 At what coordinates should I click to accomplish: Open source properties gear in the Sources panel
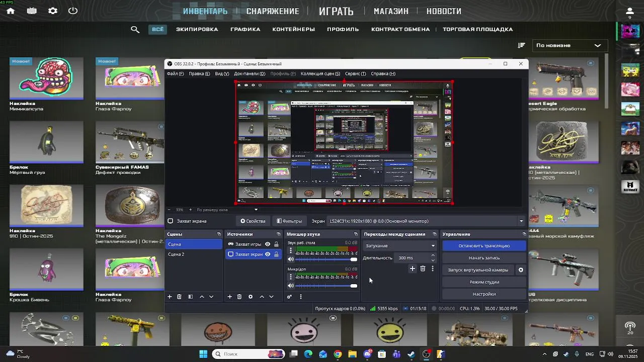[251, 297]
